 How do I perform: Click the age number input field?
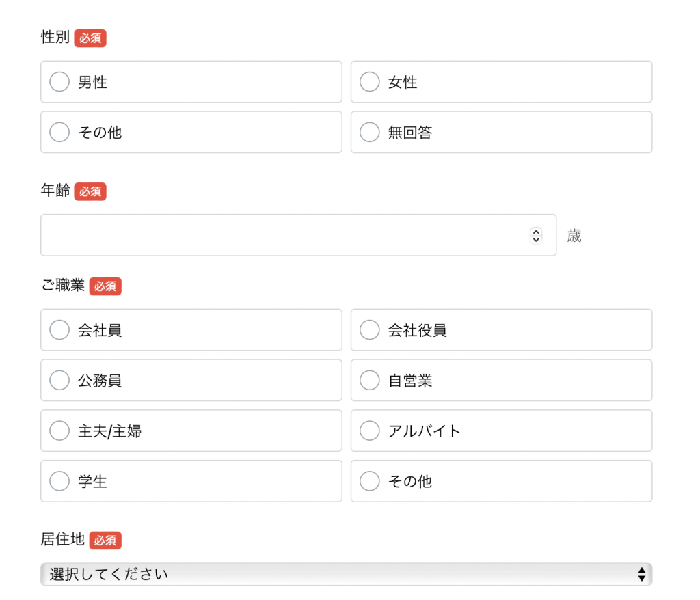(284, 235)
